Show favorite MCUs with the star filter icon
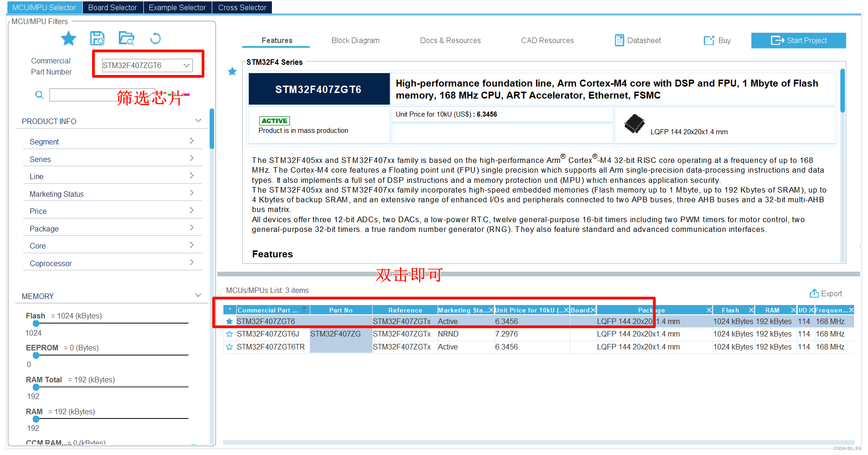The width and height of the screenshot is (868, 455). click(68, 38)
